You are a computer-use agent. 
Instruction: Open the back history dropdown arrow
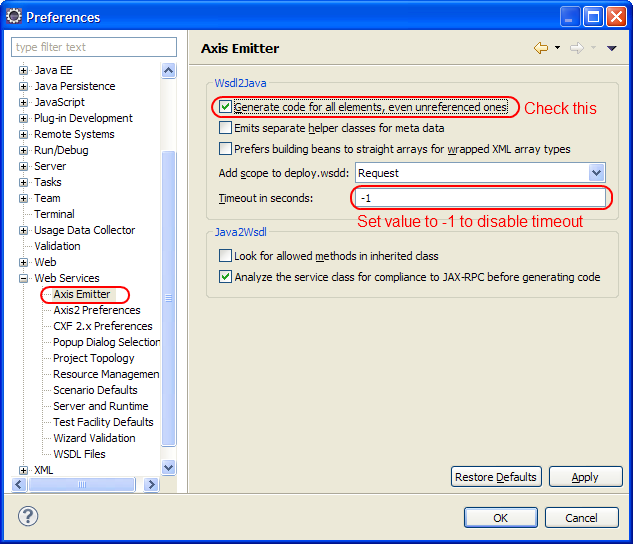tap(558, 48)
